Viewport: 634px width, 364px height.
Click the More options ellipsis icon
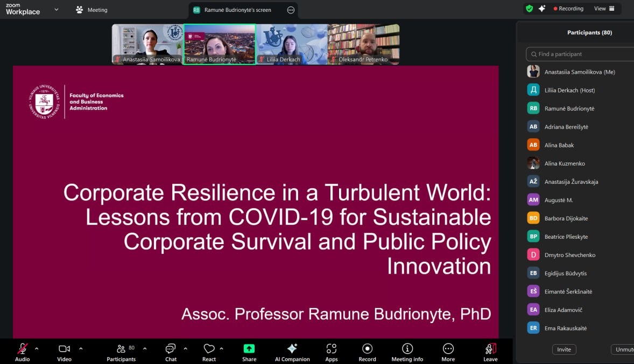[x=448, y=349]
